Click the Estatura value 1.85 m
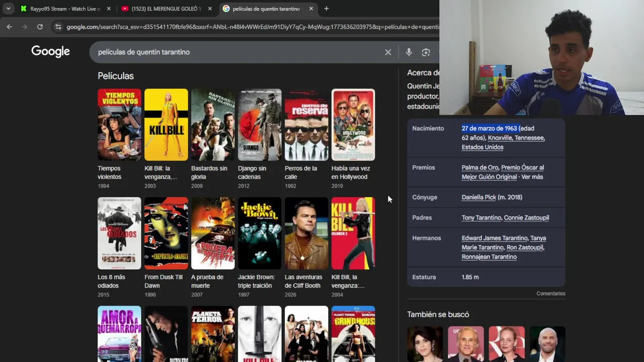Screen dimensions: 644x362 470,277
